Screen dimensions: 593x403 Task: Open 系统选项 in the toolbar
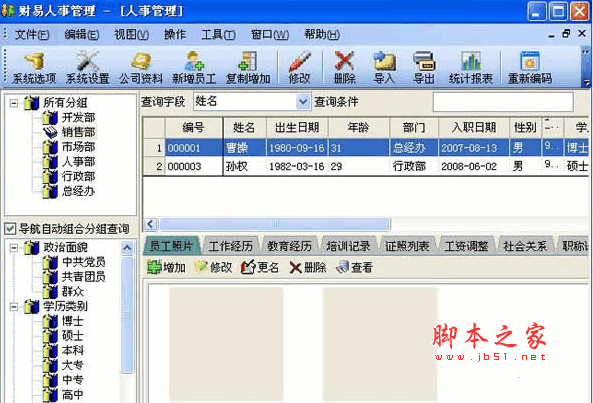pos(34,68)
